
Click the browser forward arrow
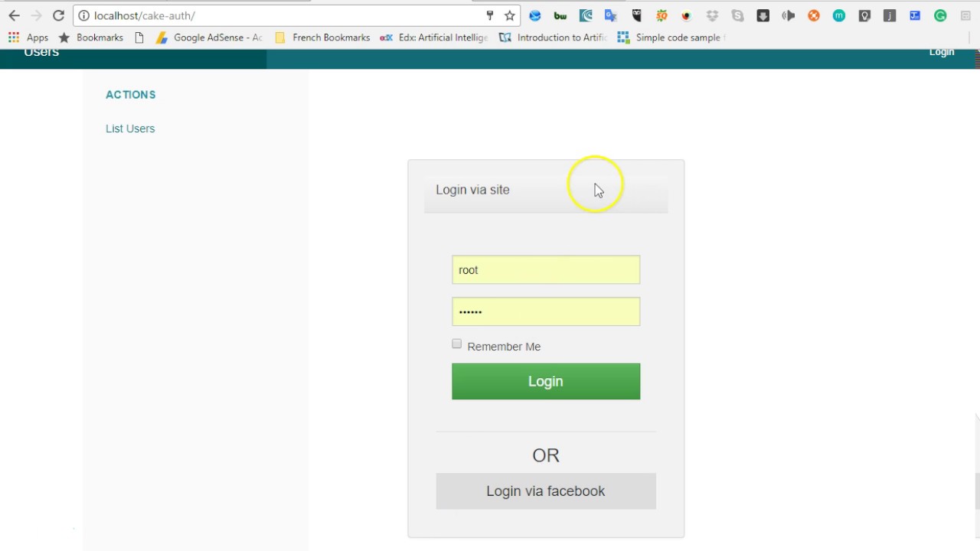coord(36,15)
